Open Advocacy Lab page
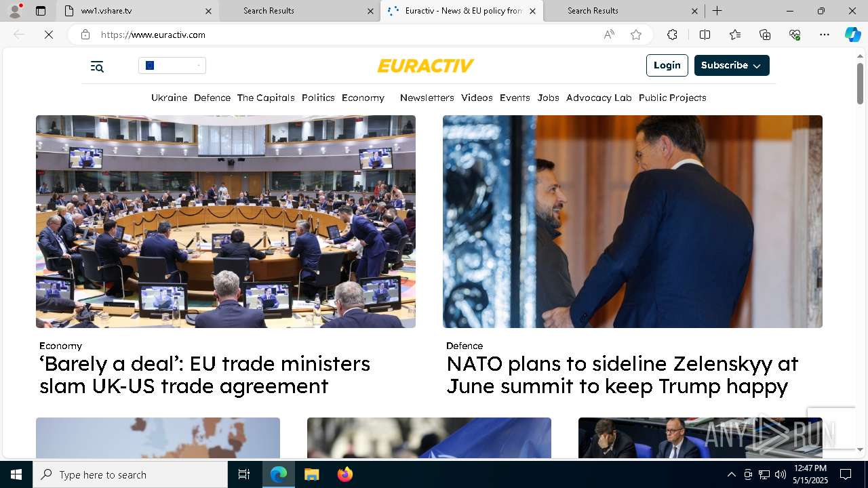 click(x=599, y=98)
